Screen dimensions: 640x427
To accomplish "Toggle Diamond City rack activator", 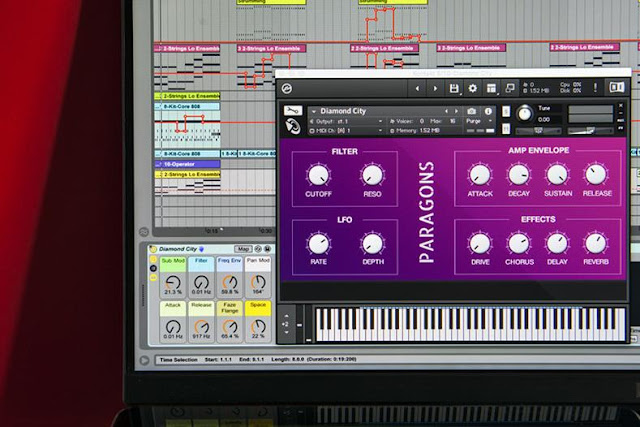I will click(153, 249).
